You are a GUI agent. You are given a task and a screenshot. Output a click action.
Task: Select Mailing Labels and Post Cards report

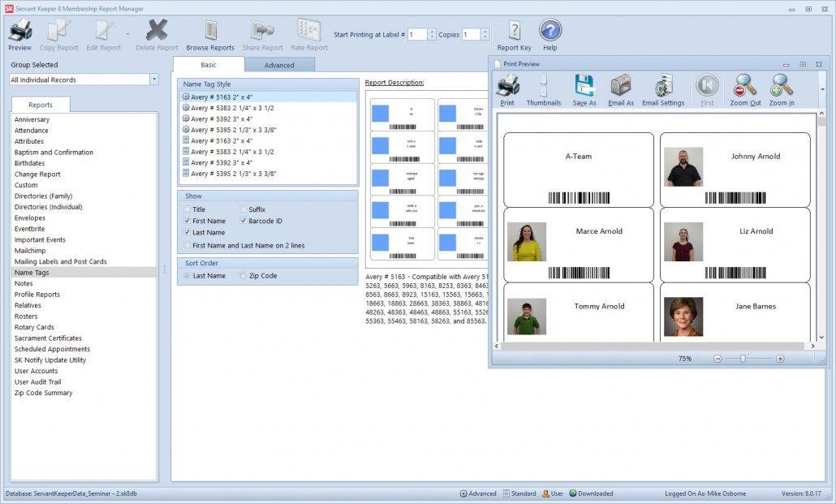tap(83, 261)
